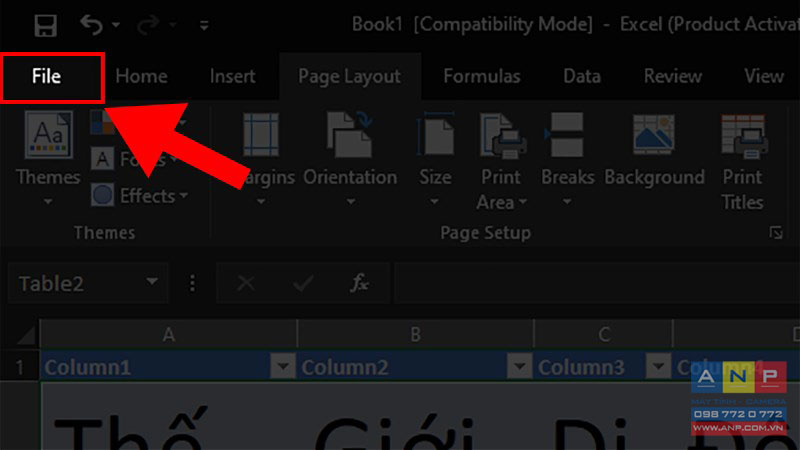Viewport: 800px width, 450px height.
Task: Select column C header
Action: 604,335
